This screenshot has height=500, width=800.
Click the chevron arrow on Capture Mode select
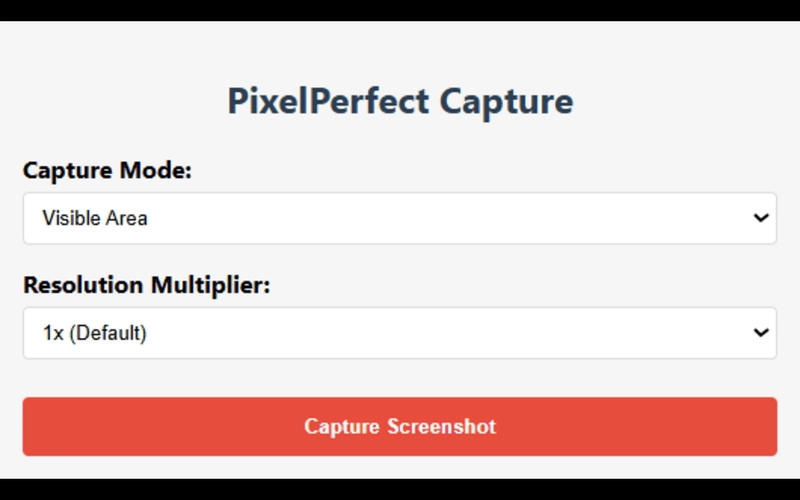coord(761,218)
